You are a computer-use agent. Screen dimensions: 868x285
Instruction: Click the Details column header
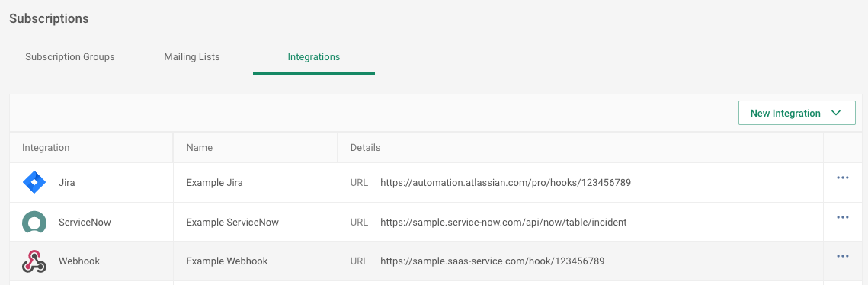click(365, 148)
